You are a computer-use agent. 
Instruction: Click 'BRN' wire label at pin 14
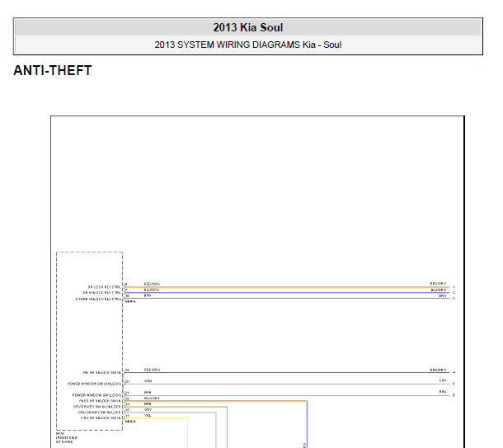(148, 404)
